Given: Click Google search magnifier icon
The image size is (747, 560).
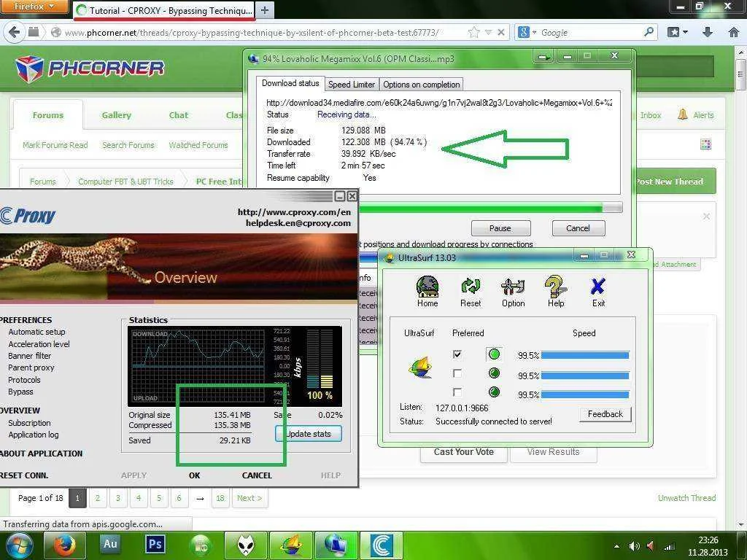Looking at the screenshot, I should [649, 32].
